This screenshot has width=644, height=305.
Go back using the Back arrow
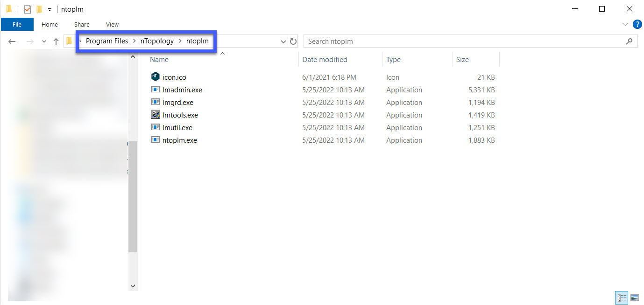click(12, 42)
